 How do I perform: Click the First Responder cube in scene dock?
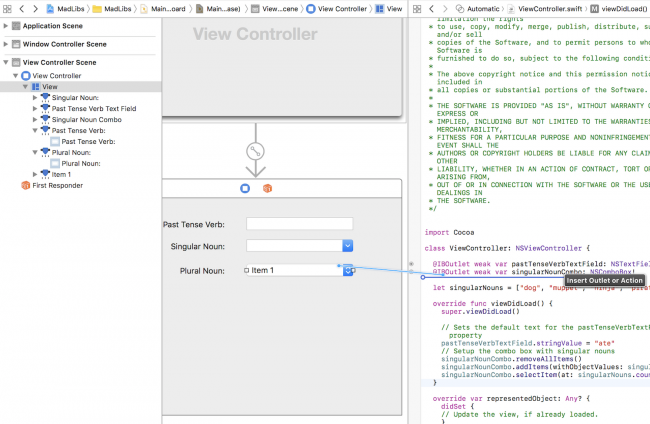[267, 187]
